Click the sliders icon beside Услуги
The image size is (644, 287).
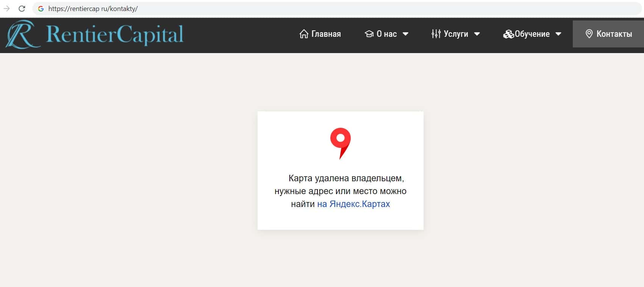(x=436, y=34)
